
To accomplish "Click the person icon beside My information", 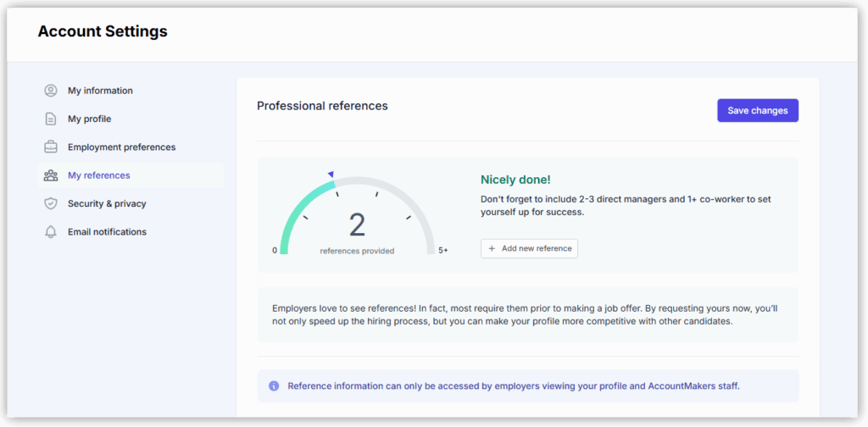I will (x=51, y=91).
